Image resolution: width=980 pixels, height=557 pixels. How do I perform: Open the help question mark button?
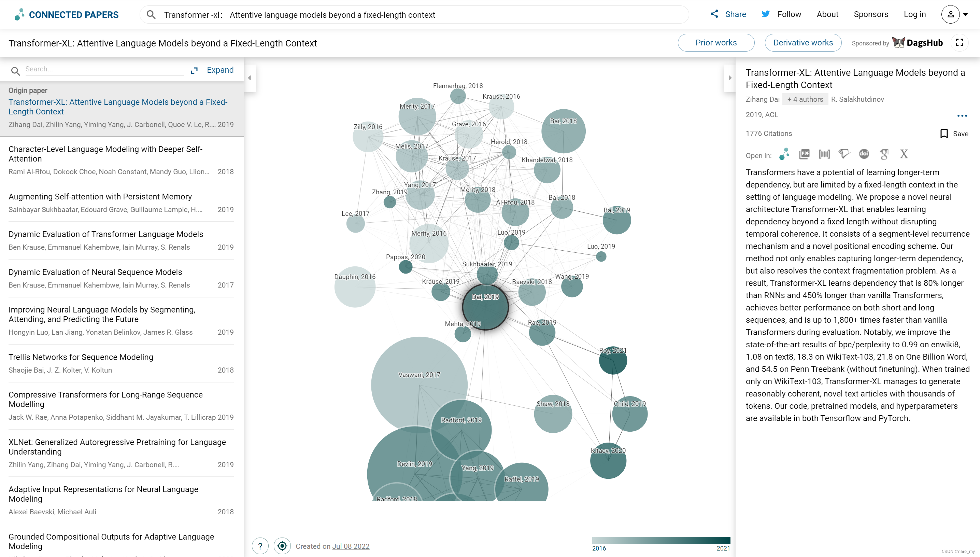(x=260, y=546)
